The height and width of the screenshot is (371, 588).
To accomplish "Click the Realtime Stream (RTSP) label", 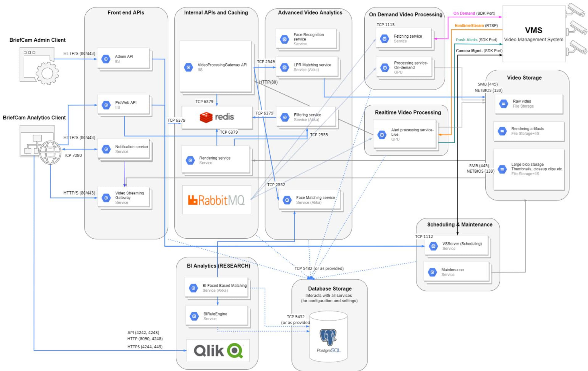I will 476,25.
